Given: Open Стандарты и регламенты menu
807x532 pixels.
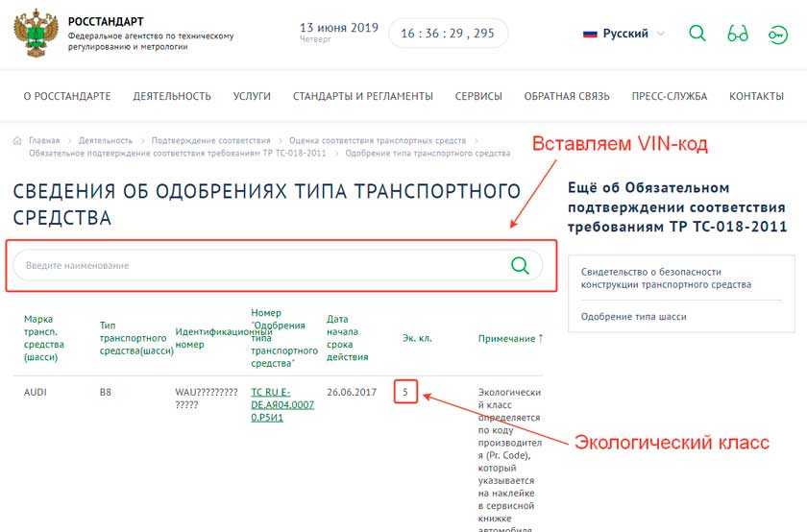Looking at the screenshot, I should [362, 96].
